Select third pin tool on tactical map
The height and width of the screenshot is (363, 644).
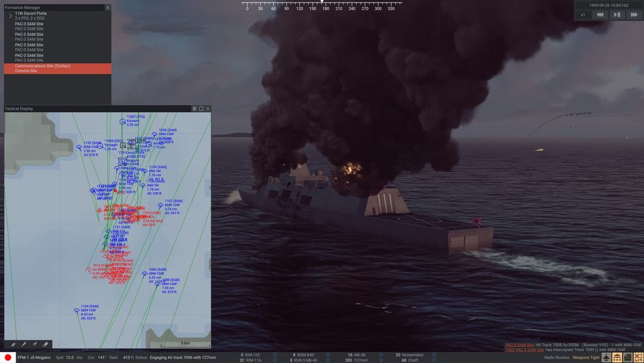pyautogui.click(x=35, y=344)
